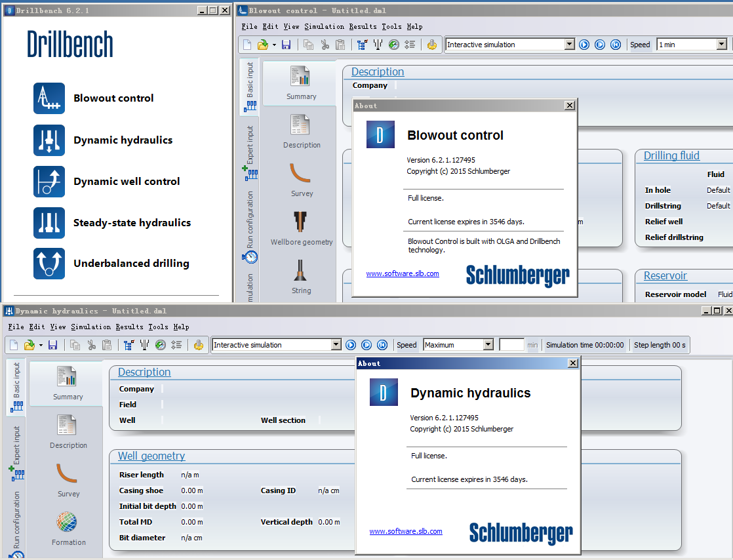The image size is (733, 560).
Task: Open Tools menu in Blowout control window
Action: [x=391, y=27]
